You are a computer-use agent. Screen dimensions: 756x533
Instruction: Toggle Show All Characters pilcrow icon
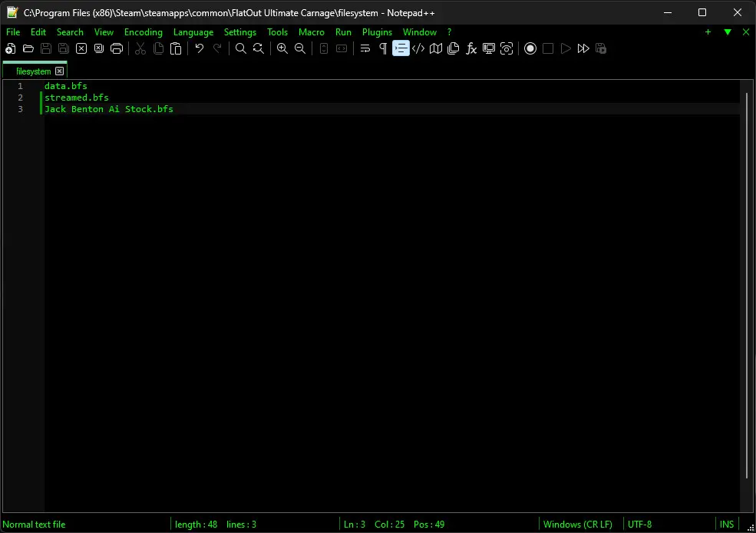tap(383, 48)
